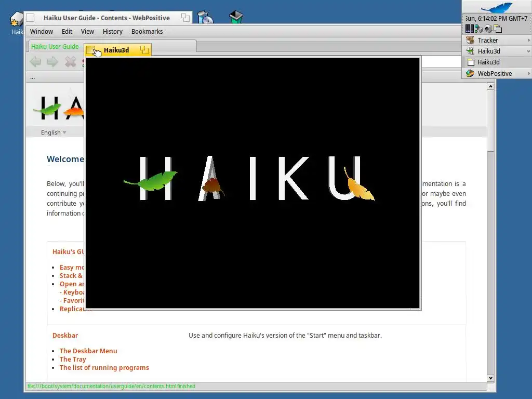Open the Haiku's GUI heading link

point(68,251)
